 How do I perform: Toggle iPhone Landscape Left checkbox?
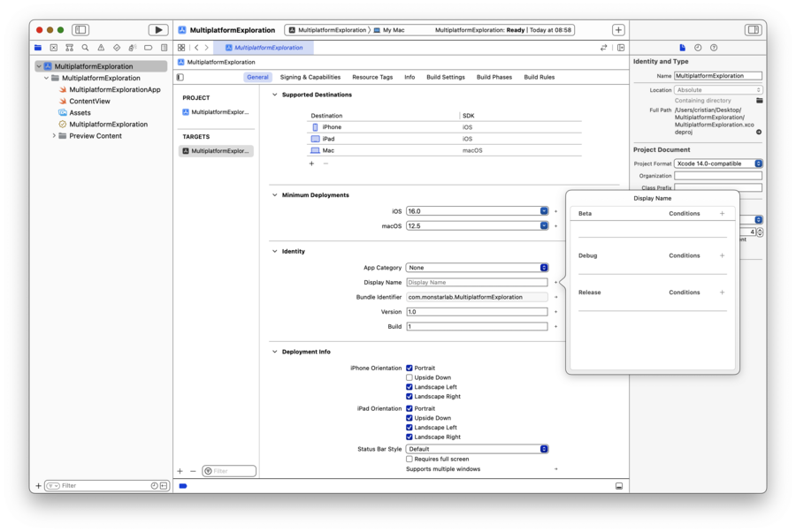(409, 387)
